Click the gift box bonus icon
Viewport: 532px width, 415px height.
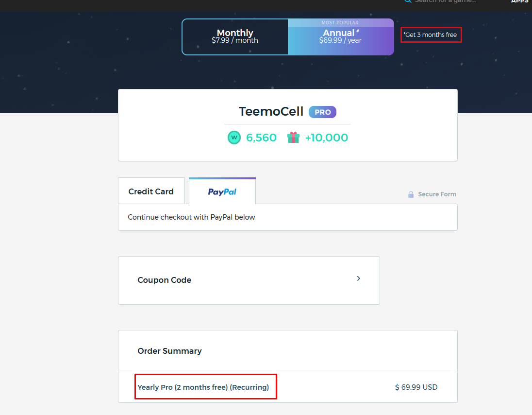[293, 138]
